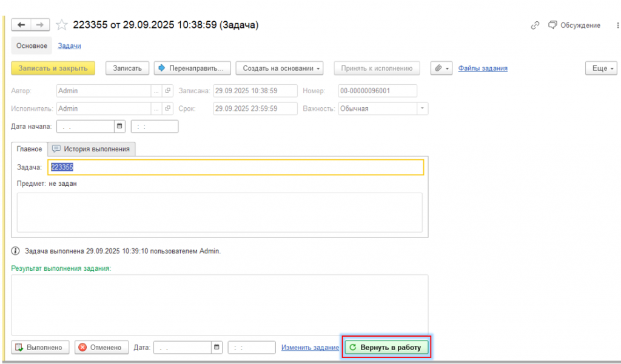Viewport: 621px width, 364px height.
Task: Open the three-dot menu at top right
Action: click(x=617, y=25)
